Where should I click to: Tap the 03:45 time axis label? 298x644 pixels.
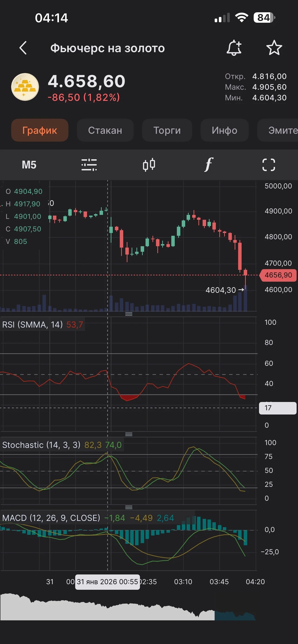219,582
